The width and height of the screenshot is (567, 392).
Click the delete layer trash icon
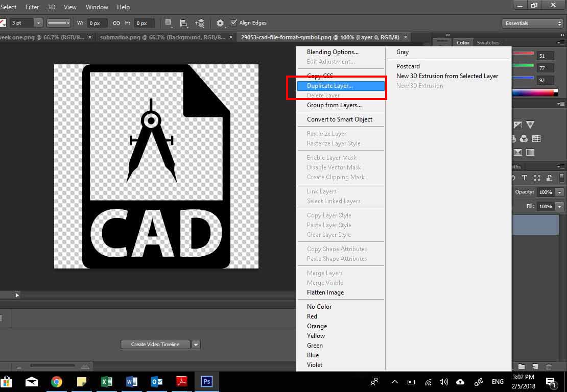[x=549, y=366]
